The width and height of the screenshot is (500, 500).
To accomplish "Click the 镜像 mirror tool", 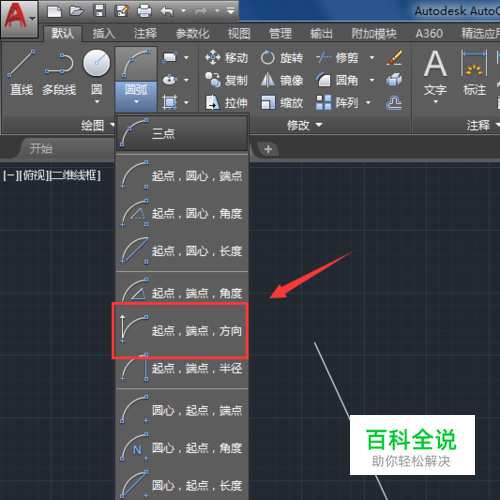I will pos(282,80).
